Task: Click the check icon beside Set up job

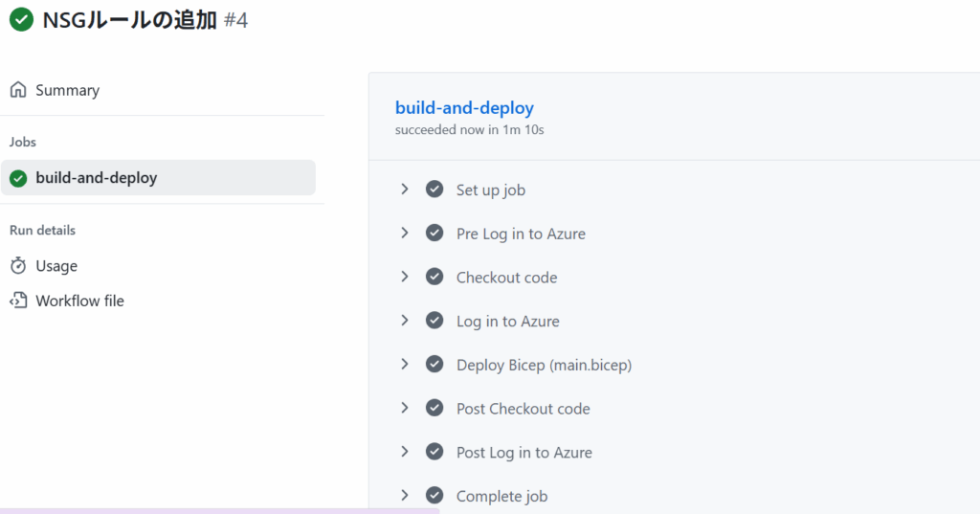Action: tap(434, 190)
